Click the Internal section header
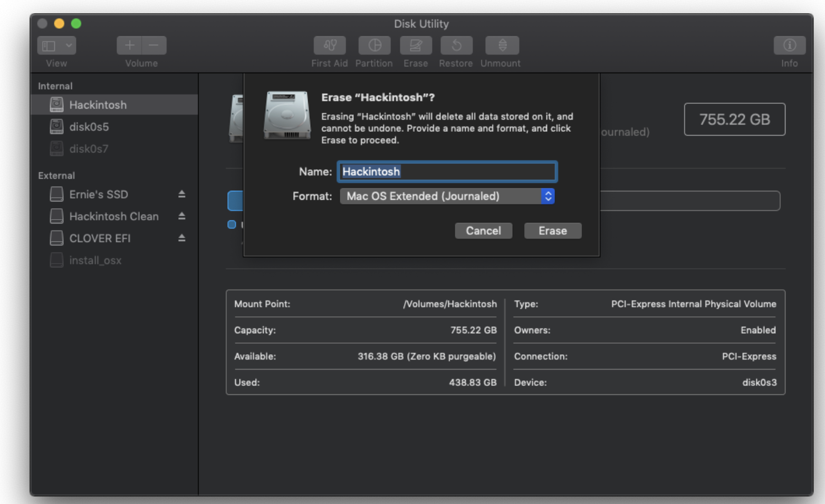 click(x=55, y=86)
